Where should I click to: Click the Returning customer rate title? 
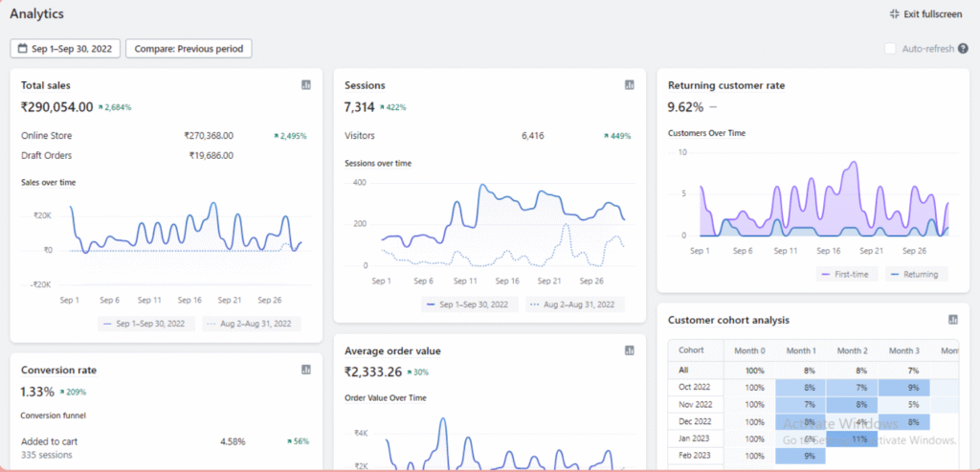(725, 85)
